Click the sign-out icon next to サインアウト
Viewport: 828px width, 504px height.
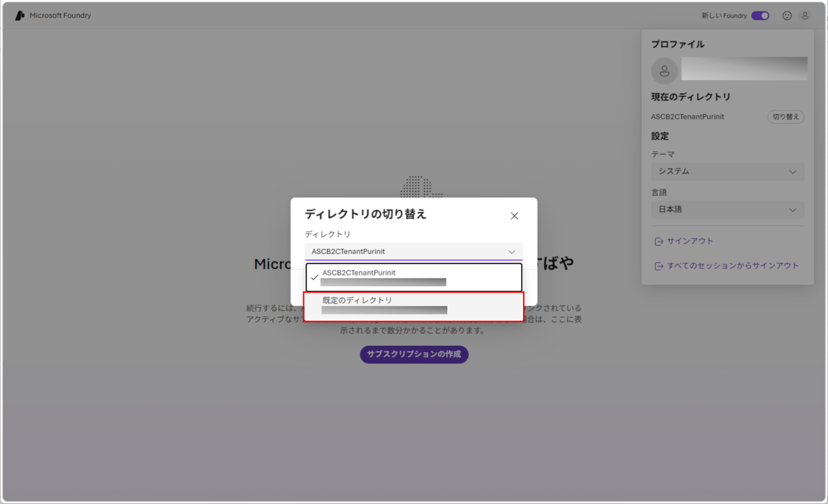pyautogui.click(x=659, y=242)
